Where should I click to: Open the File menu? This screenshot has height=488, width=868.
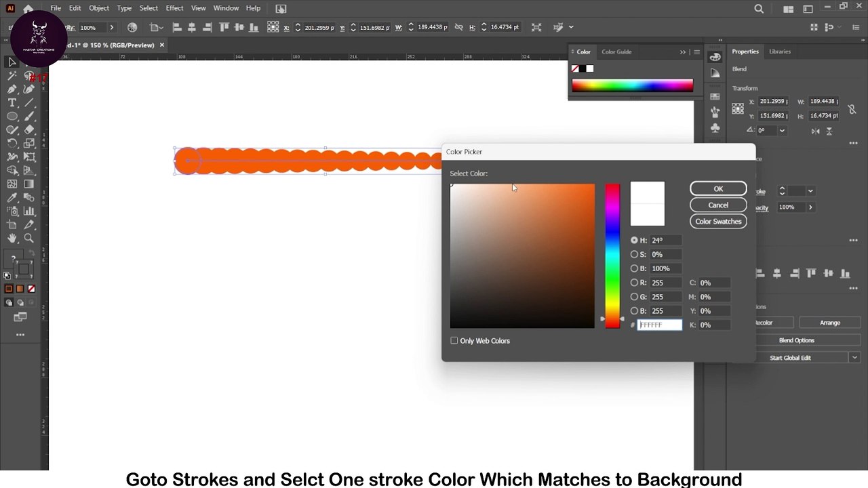[x=56, y=8]
